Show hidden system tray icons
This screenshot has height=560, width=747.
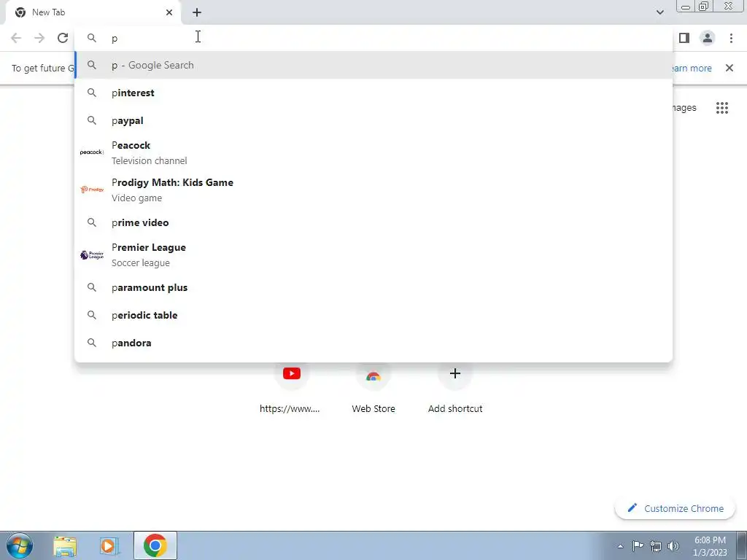pos(620,546)
